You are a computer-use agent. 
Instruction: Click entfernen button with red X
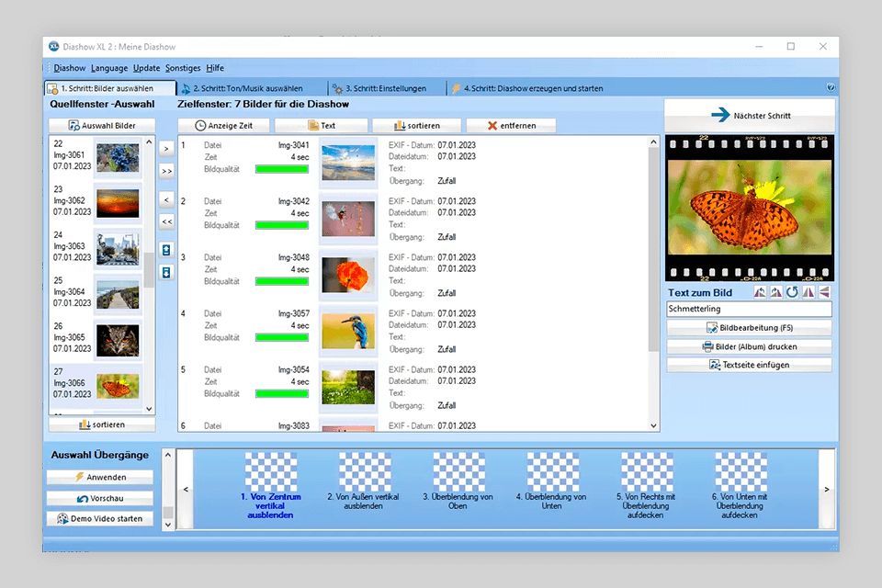click(x=512, y=126)
